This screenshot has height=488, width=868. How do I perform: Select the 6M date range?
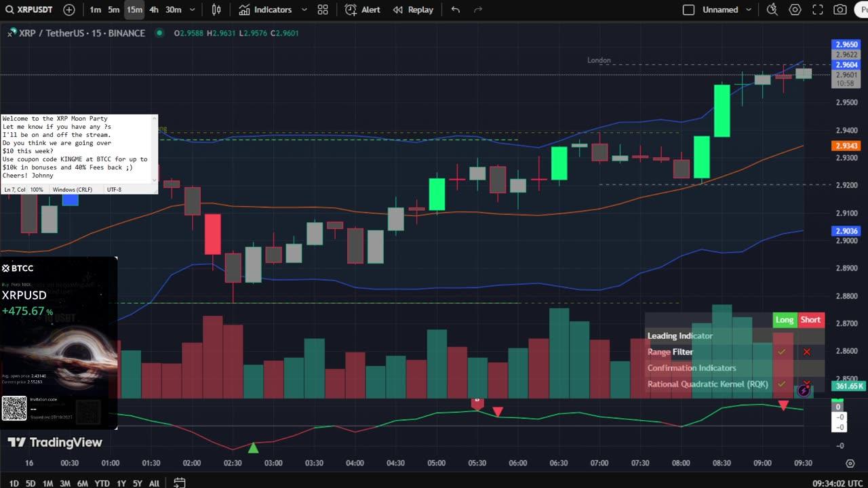coord(83,483)
